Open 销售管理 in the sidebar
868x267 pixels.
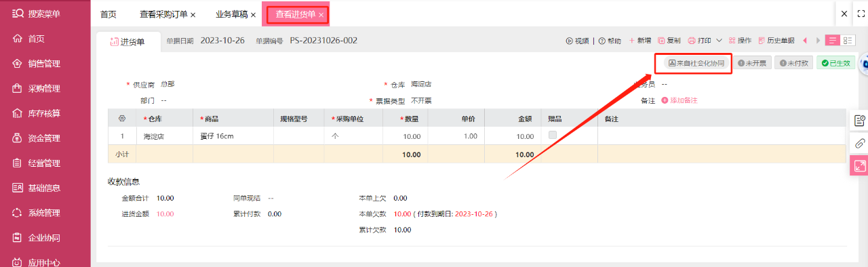pos(45,64)
